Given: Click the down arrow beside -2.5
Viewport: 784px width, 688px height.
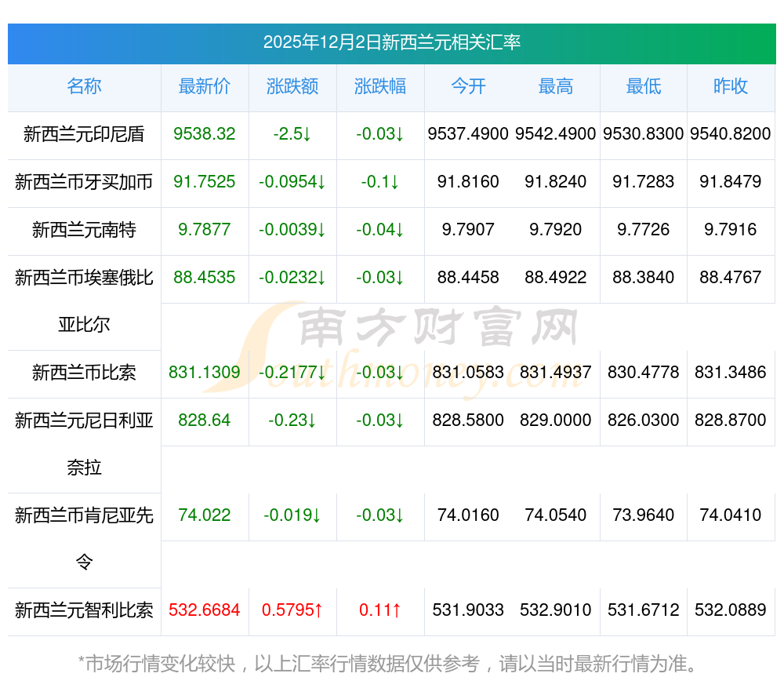Looking at the screenshot, I should [x=307, y=134].
